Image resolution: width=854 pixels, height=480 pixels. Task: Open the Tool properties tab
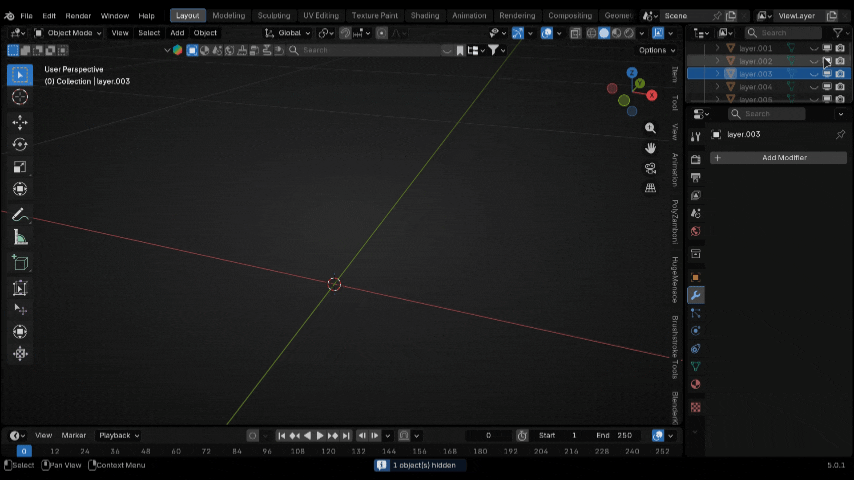pos(696,136)
